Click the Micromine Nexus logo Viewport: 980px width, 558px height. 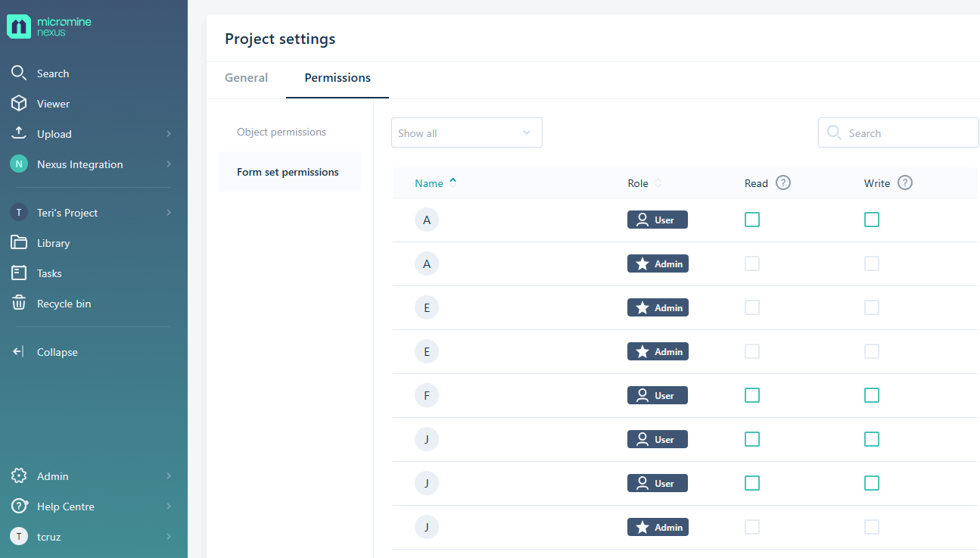[48, 26]
